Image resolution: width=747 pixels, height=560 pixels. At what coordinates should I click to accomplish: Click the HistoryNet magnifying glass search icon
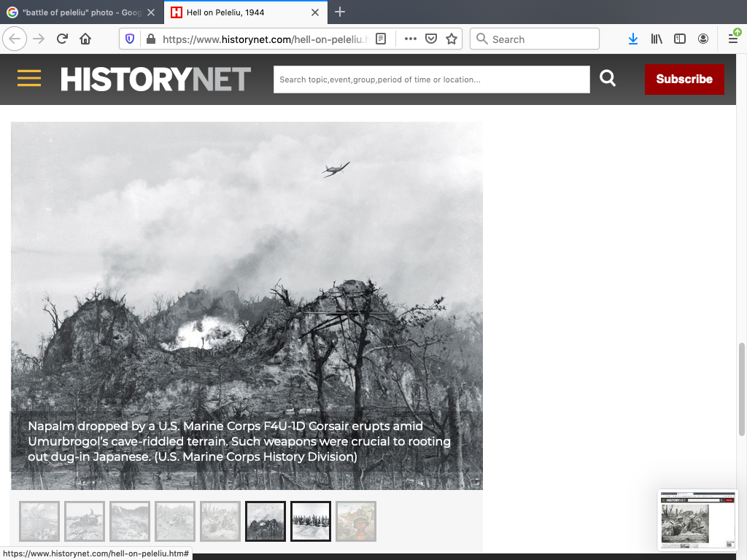pos(608,79)
